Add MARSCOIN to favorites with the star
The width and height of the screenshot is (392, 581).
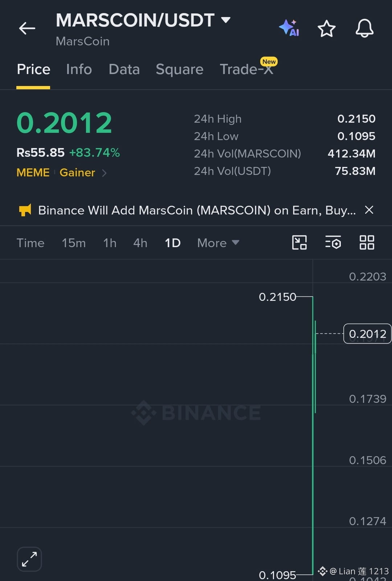click(x=327, y=29)
